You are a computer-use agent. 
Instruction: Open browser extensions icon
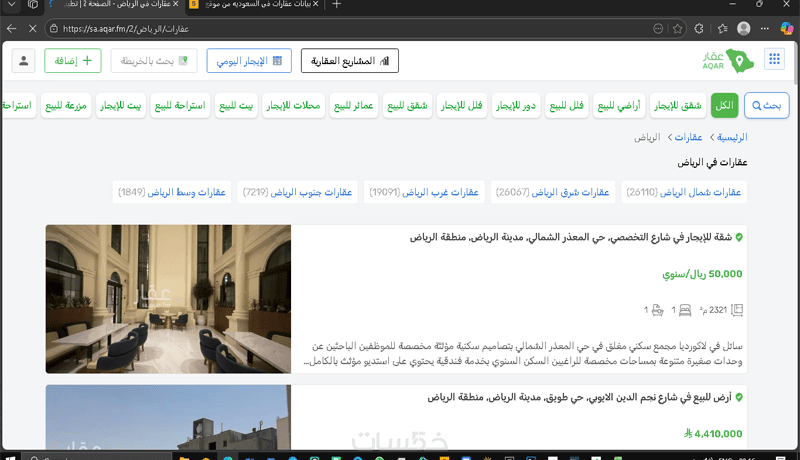699,29
